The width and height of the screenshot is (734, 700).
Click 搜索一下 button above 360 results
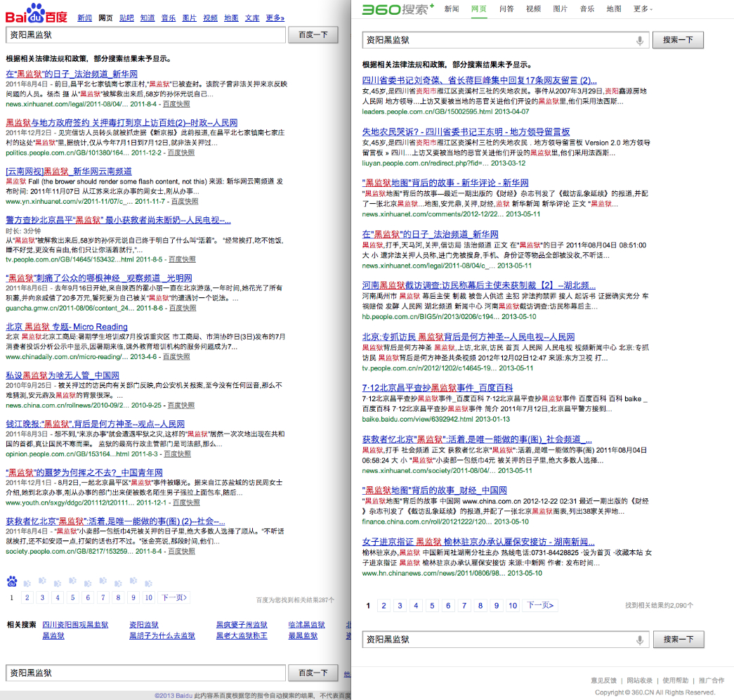point(678,40)
